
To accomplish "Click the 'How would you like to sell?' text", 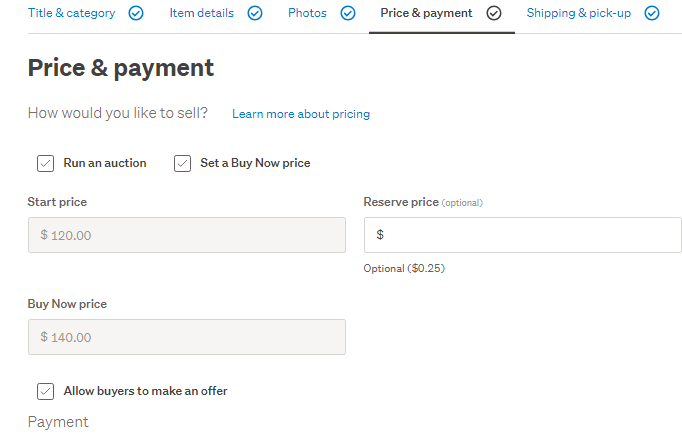I will [x=118, y=113].
